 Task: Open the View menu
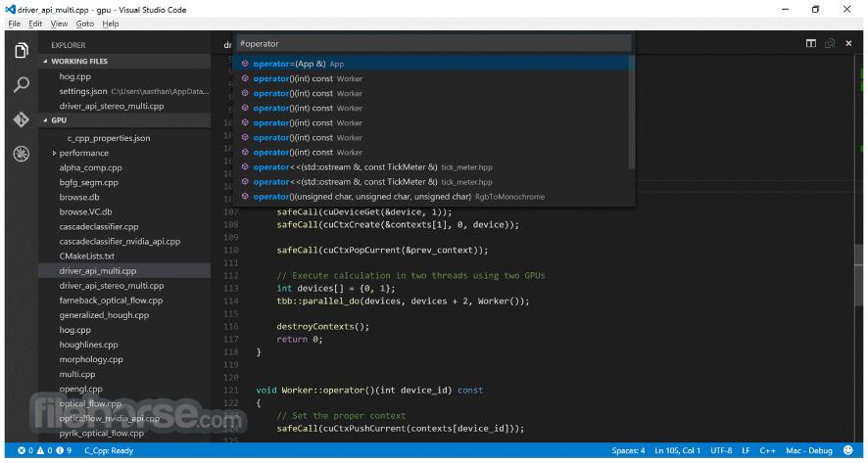pyautogui.click(x=59, y=23)
